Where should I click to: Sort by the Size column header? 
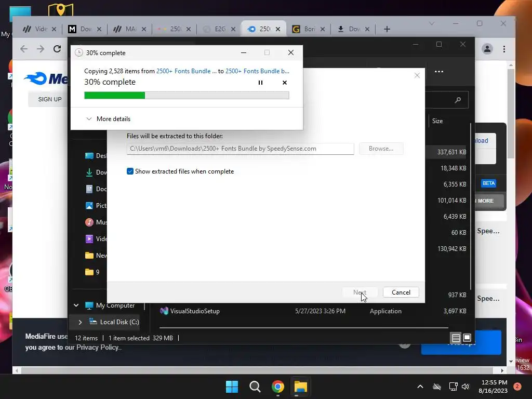[x=437, y=121]
